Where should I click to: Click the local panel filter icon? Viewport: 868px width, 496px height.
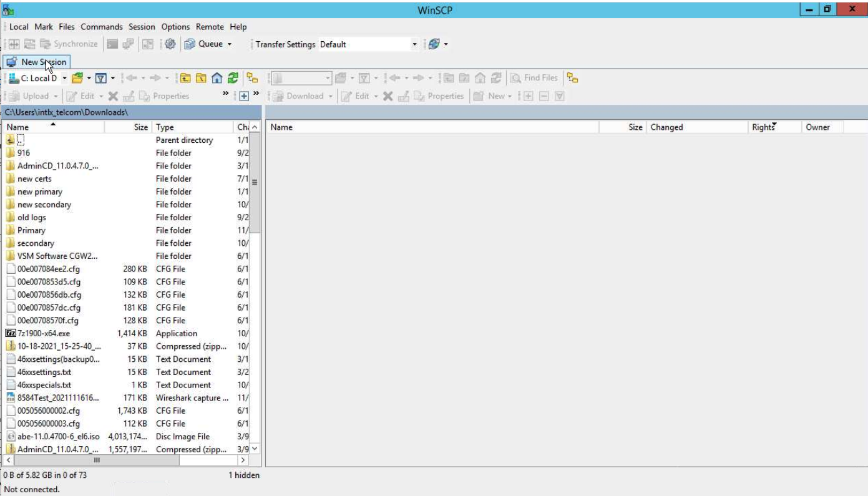click(100, 78)
